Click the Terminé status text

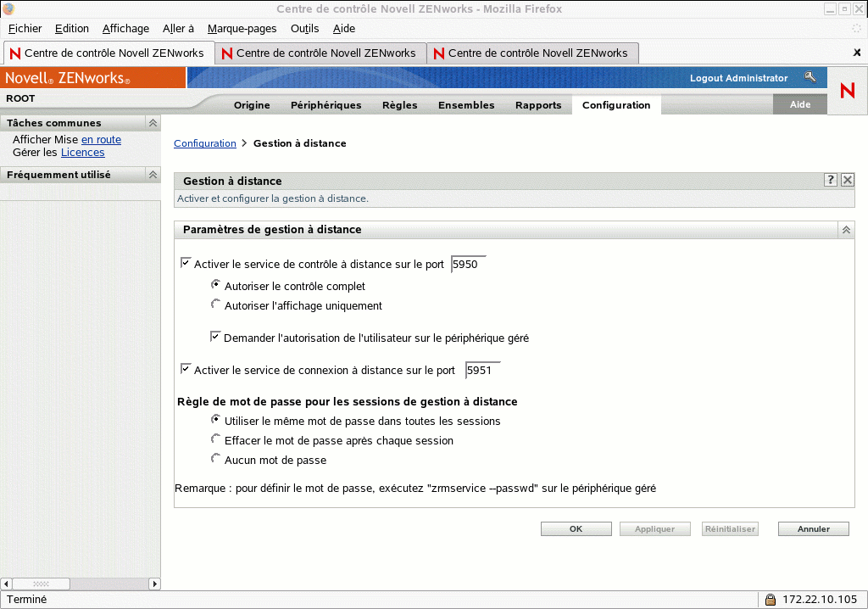tap(26, 599)
